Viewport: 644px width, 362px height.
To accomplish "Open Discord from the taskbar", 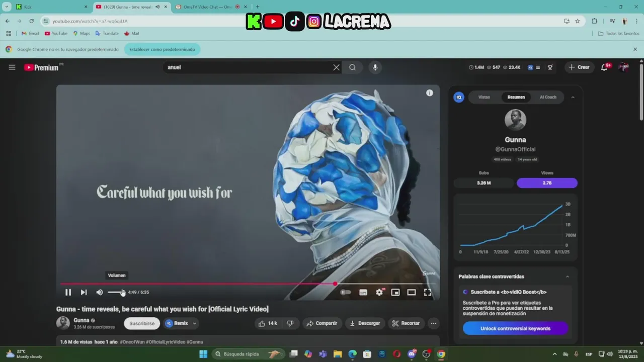I will click(x=412, y=354).
